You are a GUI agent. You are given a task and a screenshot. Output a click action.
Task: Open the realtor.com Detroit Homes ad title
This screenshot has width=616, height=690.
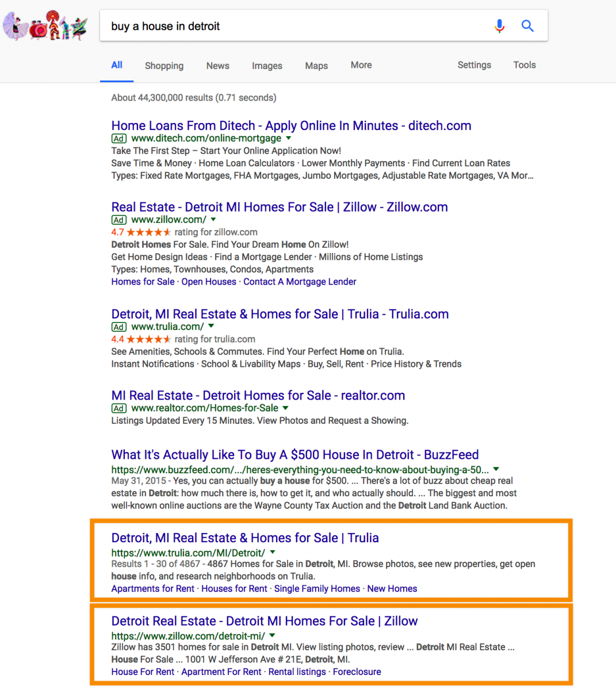tap(258, 396)
